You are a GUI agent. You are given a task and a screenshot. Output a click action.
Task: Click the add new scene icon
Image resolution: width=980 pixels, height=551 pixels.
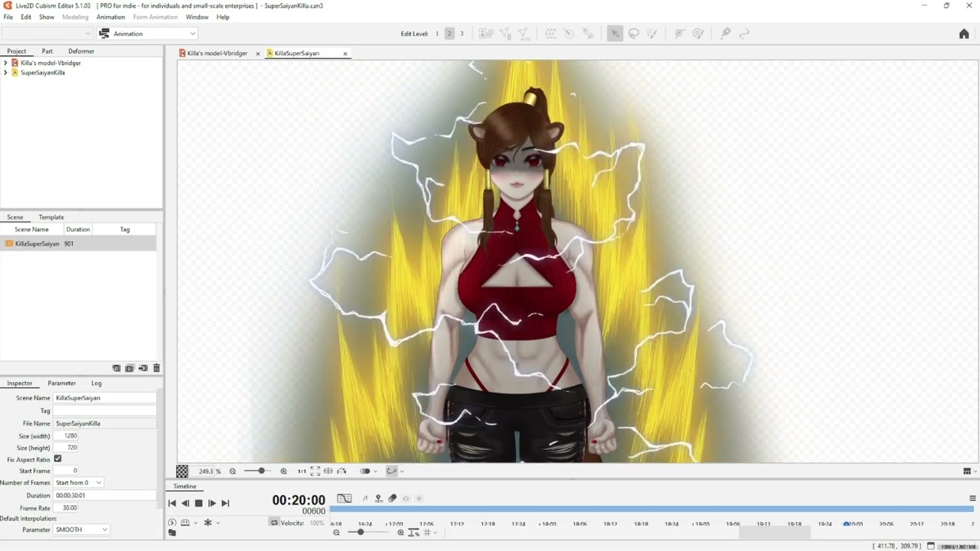[x=116, y=368]
